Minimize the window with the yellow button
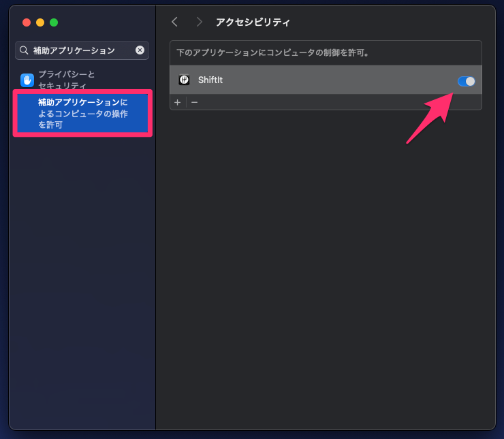 (x=40, y=22)
